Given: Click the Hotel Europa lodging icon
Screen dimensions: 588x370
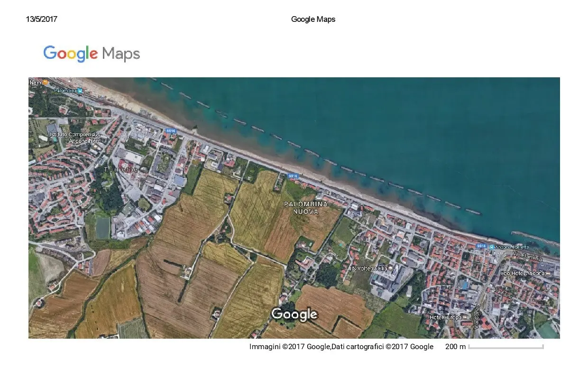Looking at the screenshot, I should click(466, 317).
